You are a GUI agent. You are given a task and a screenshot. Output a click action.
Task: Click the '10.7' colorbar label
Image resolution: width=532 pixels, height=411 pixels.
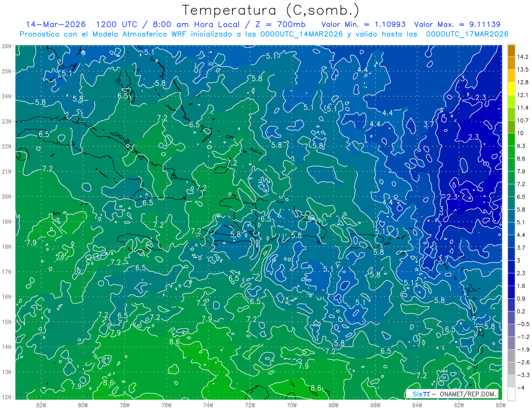522,121
